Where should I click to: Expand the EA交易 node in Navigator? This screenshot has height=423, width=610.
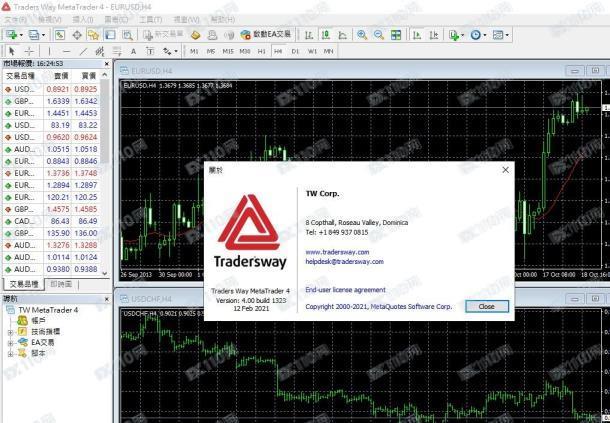[11, 343]
